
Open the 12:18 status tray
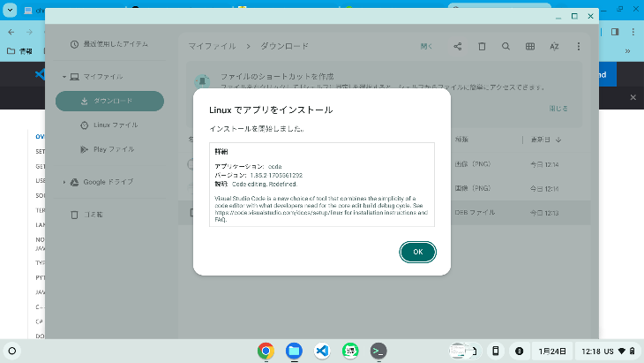[x=609, y=352]
